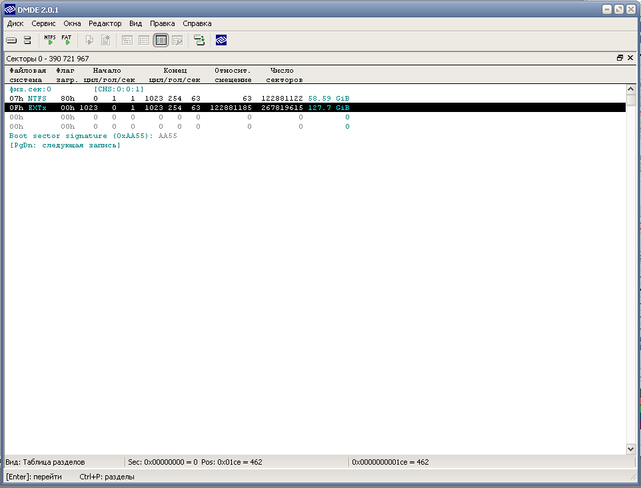This screenshot has height=488, width=641.
Task: Click the grayed file play toolbar icon
Action: 89,40
